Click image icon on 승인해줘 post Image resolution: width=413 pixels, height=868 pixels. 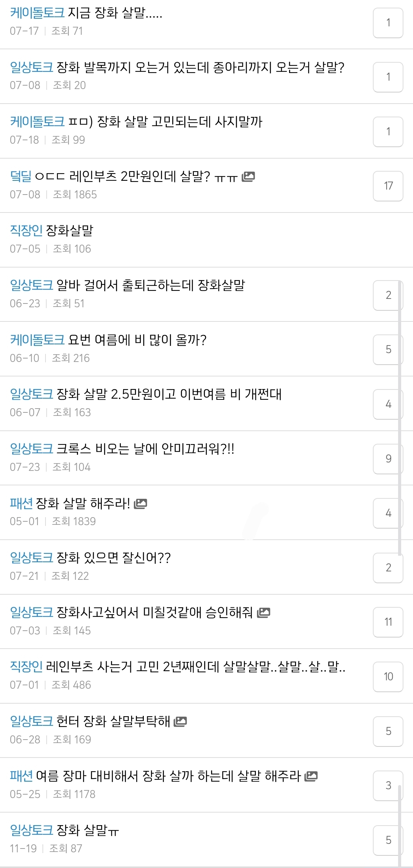click(x=263, y=613)
